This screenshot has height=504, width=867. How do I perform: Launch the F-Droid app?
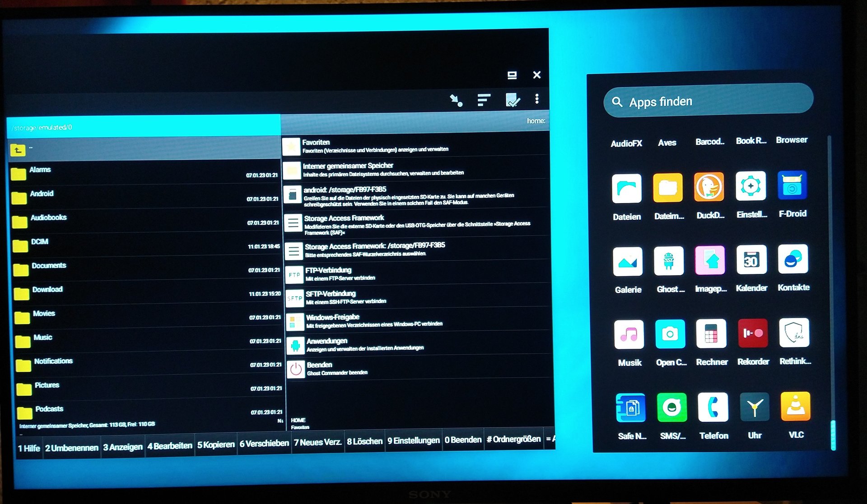[792, 185]
